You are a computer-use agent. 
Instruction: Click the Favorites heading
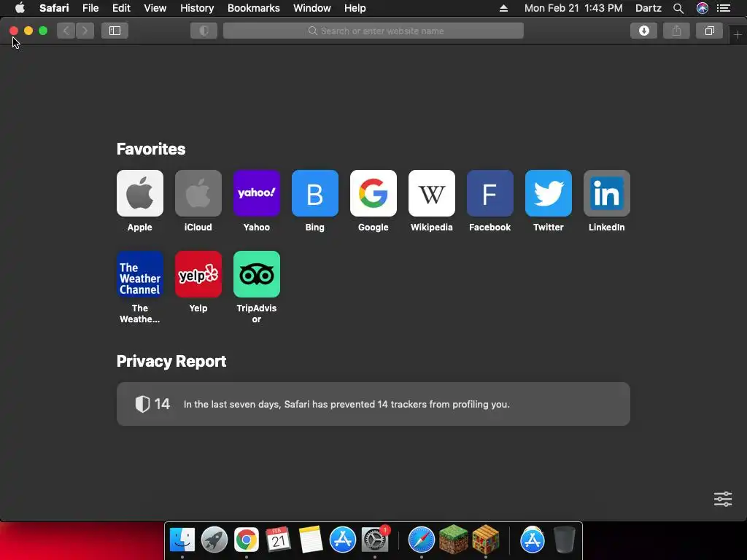151,149
